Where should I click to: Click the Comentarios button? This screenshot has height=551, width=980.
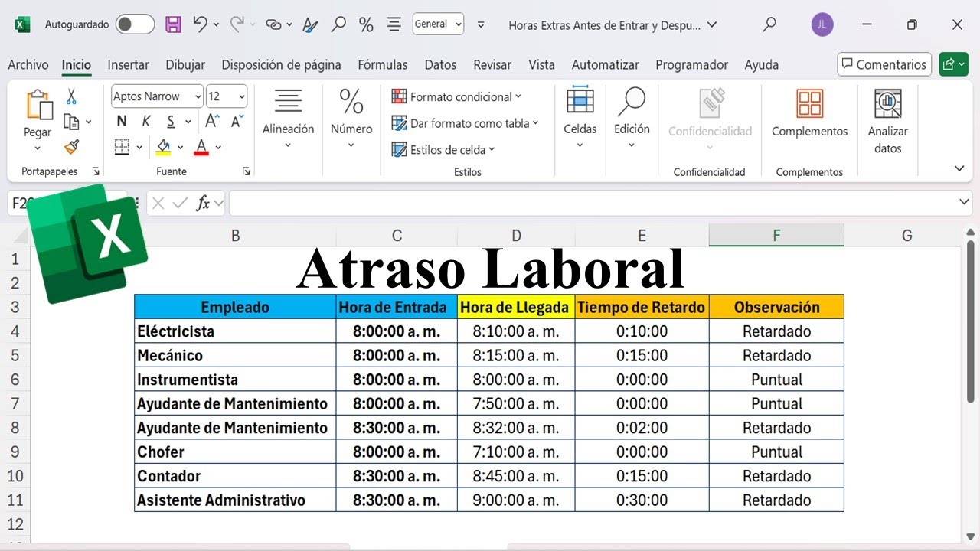884,65
